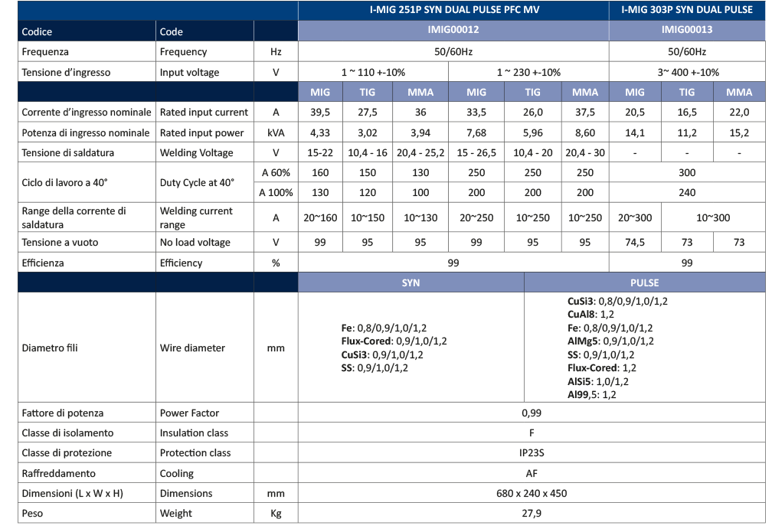Viewport: 772px width, 532px height.
Task: Click the "16,5" input current value
Action: (x=687, y=113)
